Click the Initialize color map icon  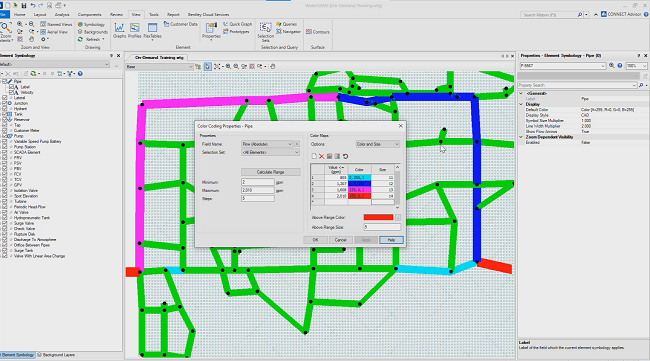329,156
